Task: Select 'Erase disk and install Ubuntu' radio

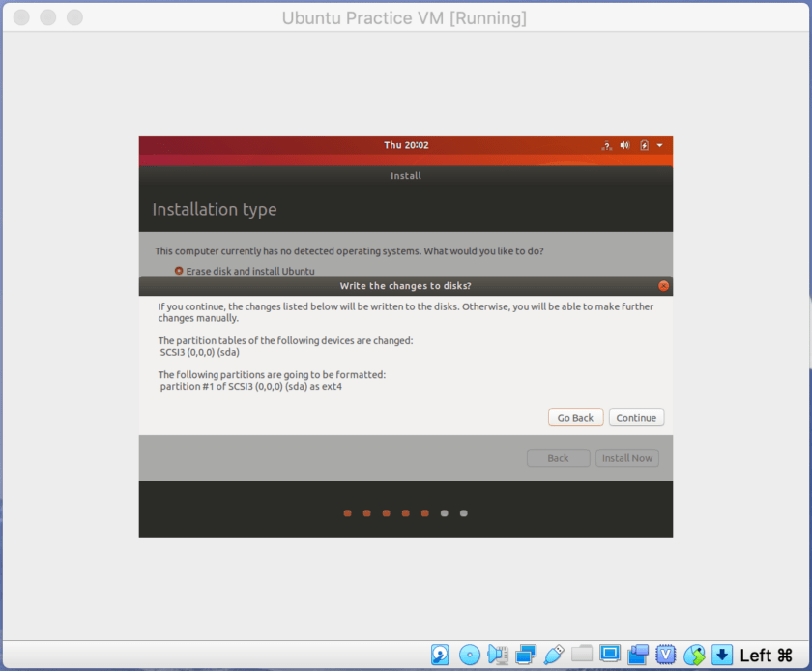Action: 179,271
